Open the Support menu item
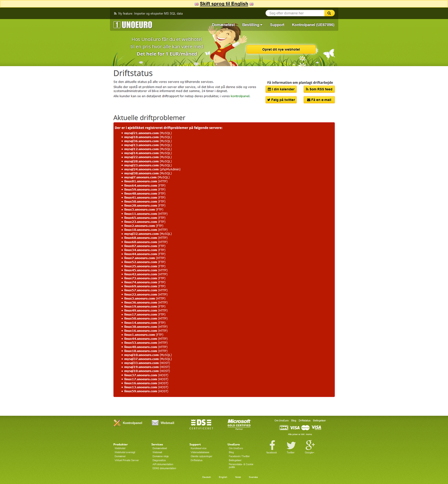448x484 pixels. [277, 25]
